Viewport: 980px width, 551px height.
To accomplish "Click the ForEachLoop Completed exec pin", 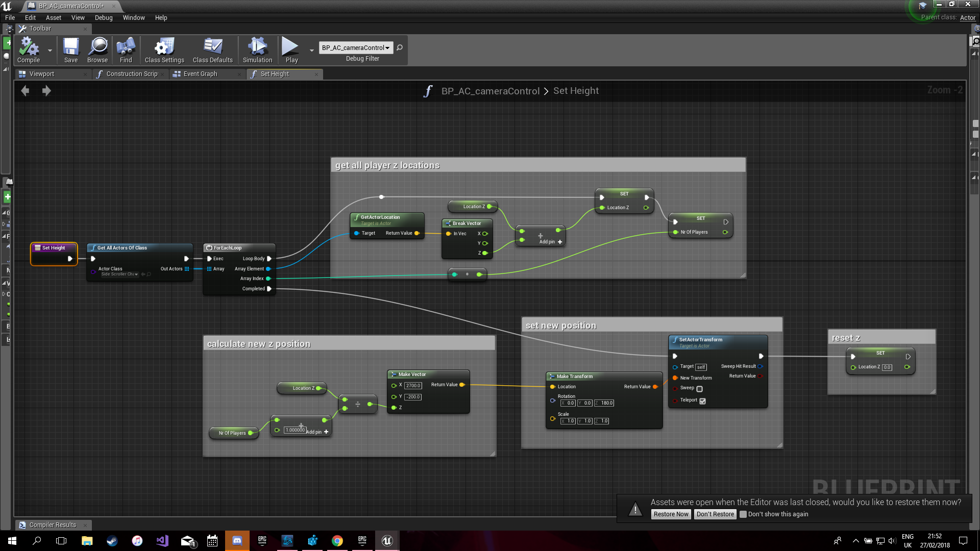I will pyautogui.click(x=269, y=289).
